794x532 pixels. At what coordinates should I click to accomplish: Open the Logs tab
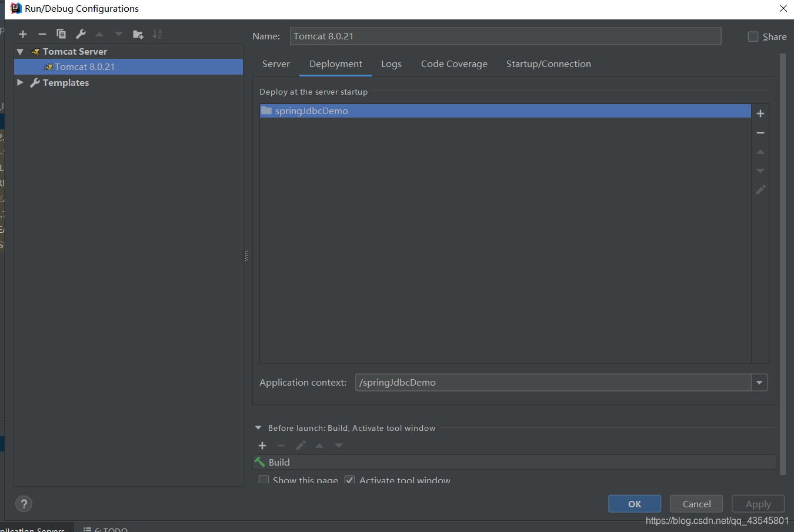tap(391, 64)
